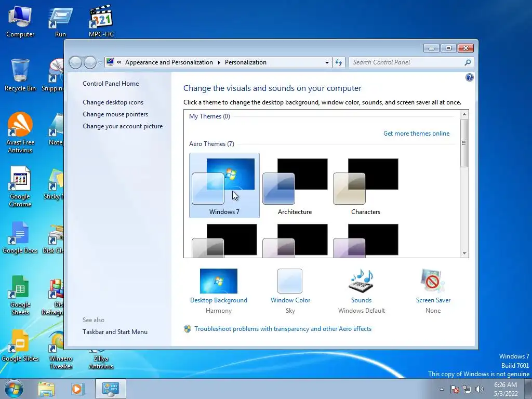Open Troubleshoot problems with transparency link
Screen dimensions: 532x399
pos(283,329)
